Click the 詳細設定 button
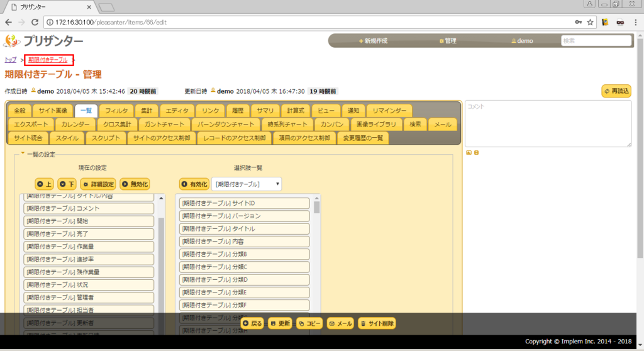The image size is (644, 351). 97,184
